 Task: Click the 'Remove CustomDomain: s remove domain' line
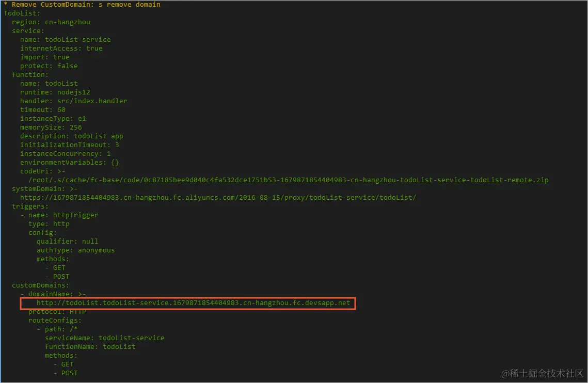(82, 5)
